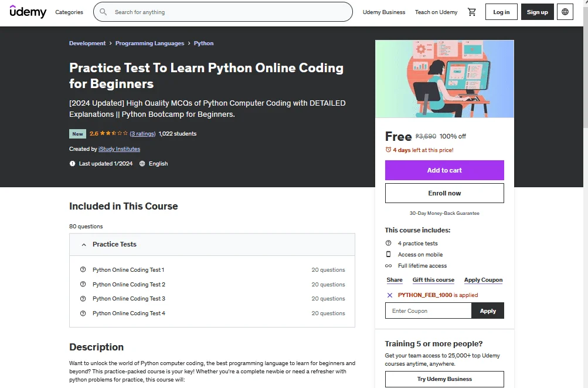Open the shopping cart icon
The width and height of the screenshot is (588, 388).
click(472, 12)
